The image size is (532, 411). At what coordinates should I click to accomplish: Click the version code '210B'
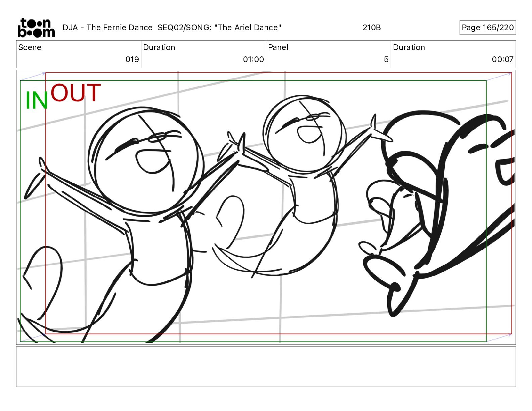(x=371, y=28)
